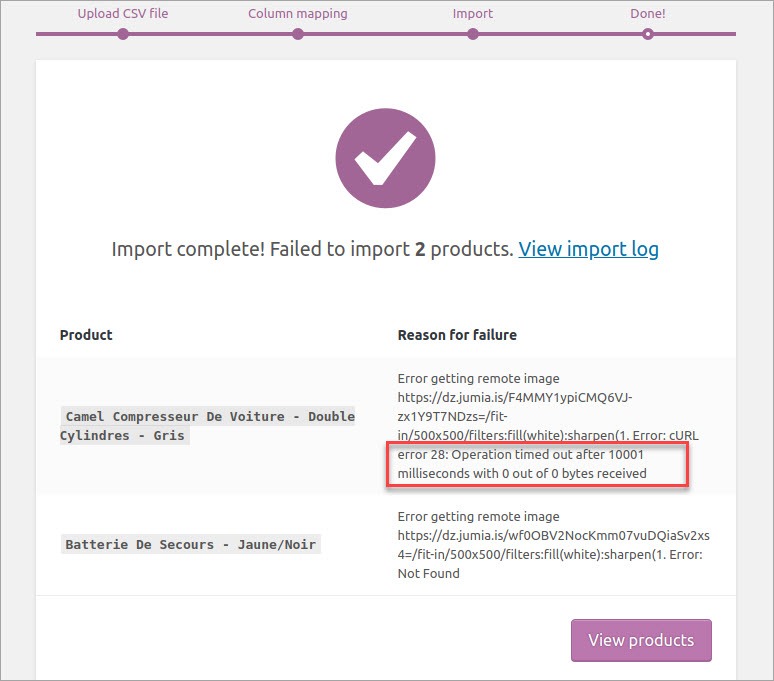The height and width of the screenshot is (681, 774).
Task: Click the Not Found error for Batterie
Action: (x=428, y=573)
